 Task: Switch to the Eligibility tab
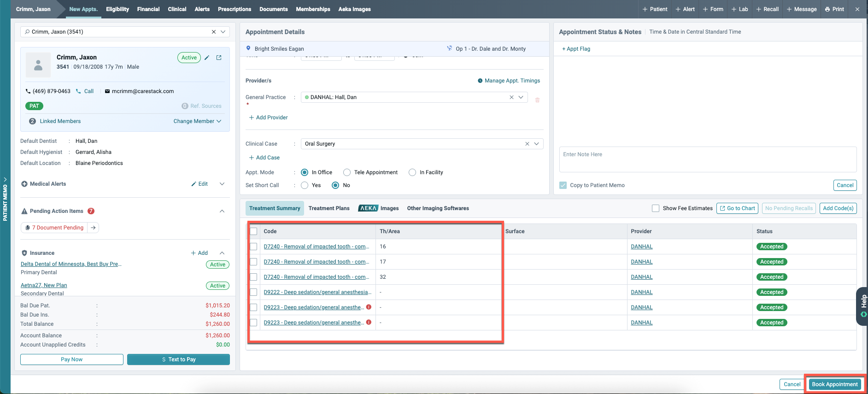click(117, 9)
